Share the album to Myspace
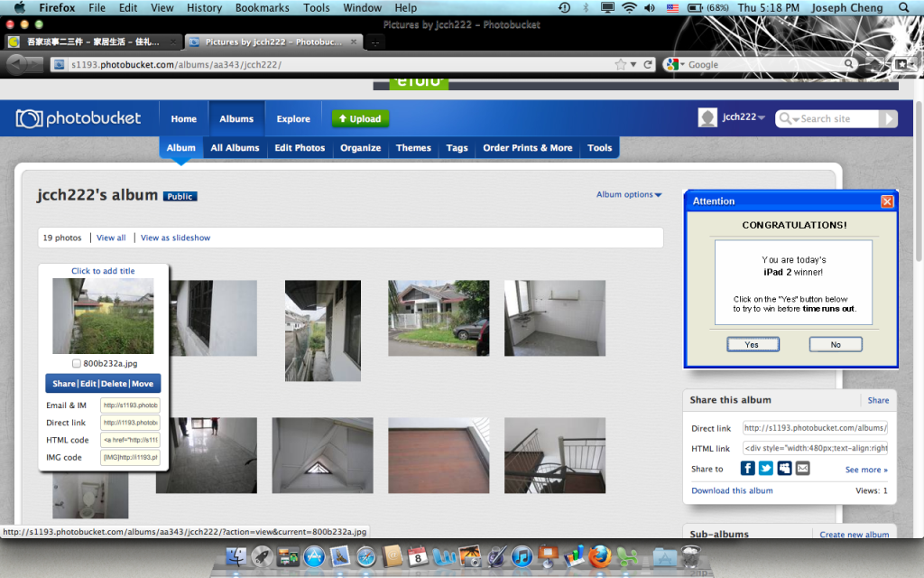 tap(784, 469)
